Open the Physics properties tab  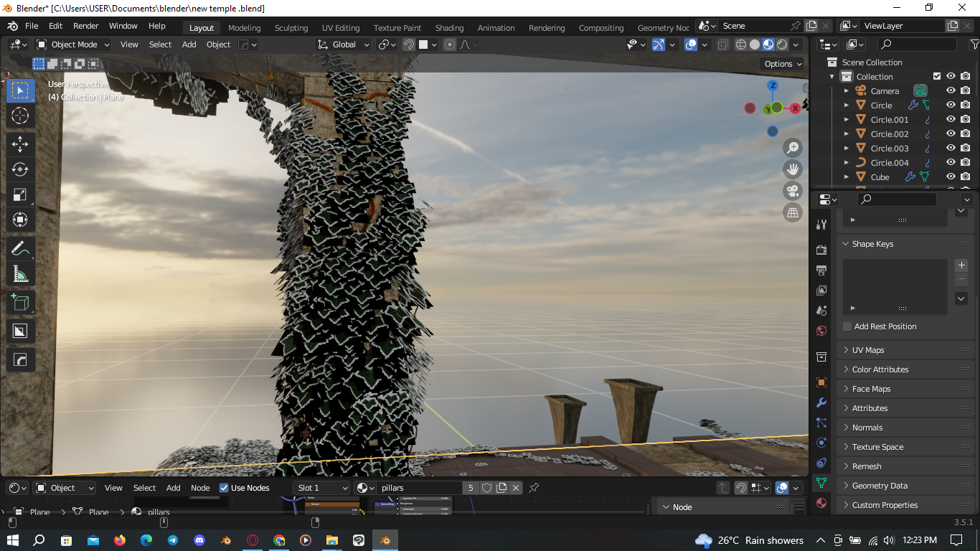click(x=821, y=443)
